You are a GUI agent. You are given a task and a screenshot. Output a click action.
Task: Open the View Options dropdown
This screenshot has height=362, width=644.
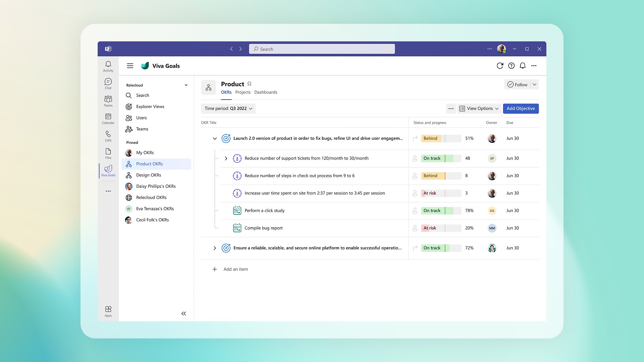[x=479, y=108]
